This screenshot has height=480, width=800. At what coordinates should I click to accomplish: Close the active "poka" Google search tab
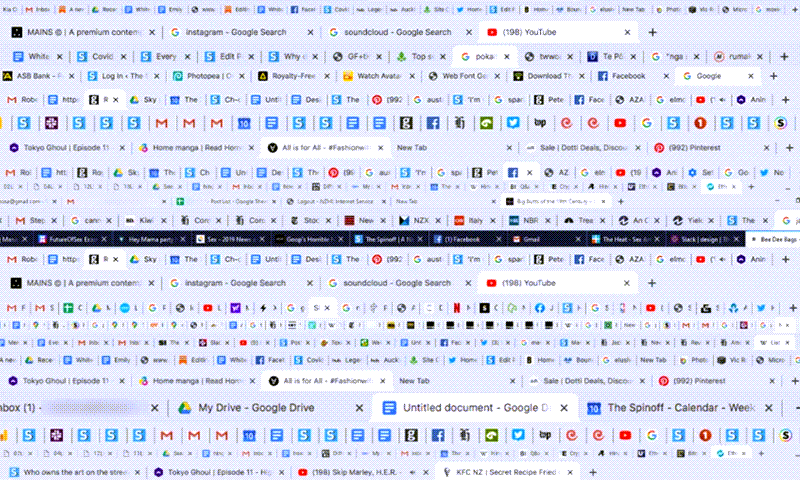click(x=507, y=57)
